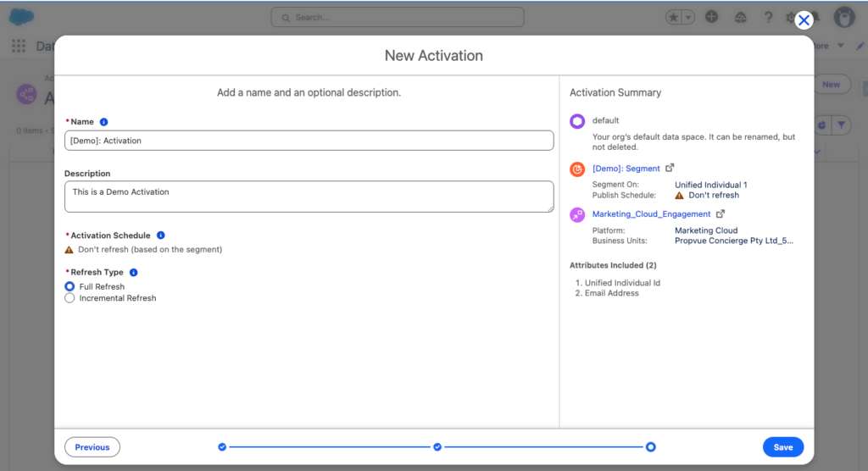Click the second progress step indicator
This screenshot has width=868, height=471.
click(437, 446)
